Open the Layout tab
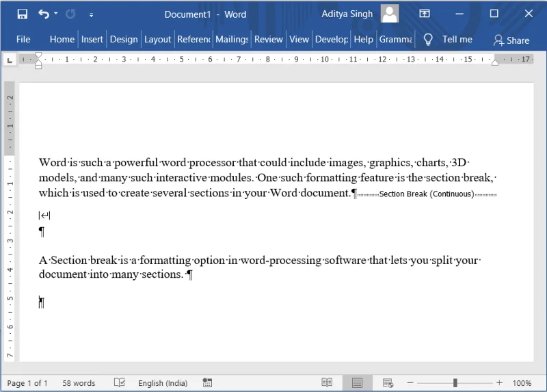Screen dimensions: 547x392 (157, 39)
